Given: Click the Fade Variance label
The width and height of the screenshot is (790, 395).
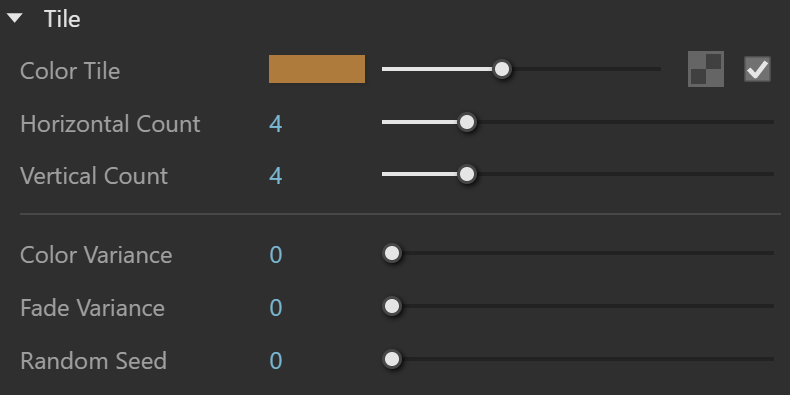Looking at the screenshot, I should point(92,308).
